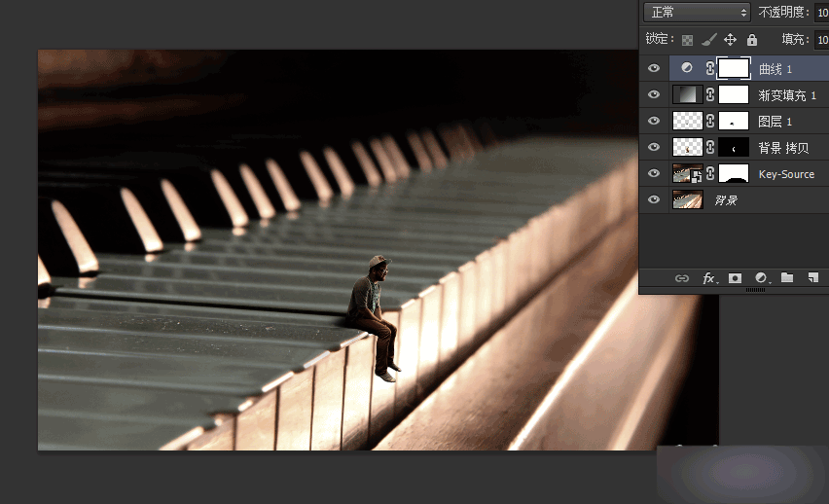Hide the 渐变填充 1 layer

654,94
